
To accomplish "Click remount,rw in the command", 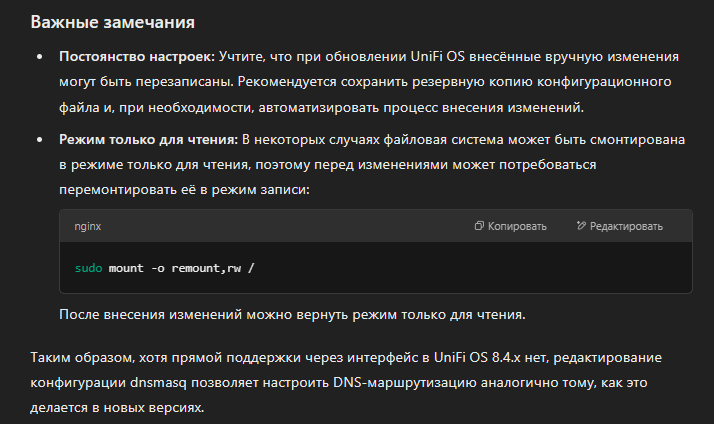I will (x=206, y=268).
